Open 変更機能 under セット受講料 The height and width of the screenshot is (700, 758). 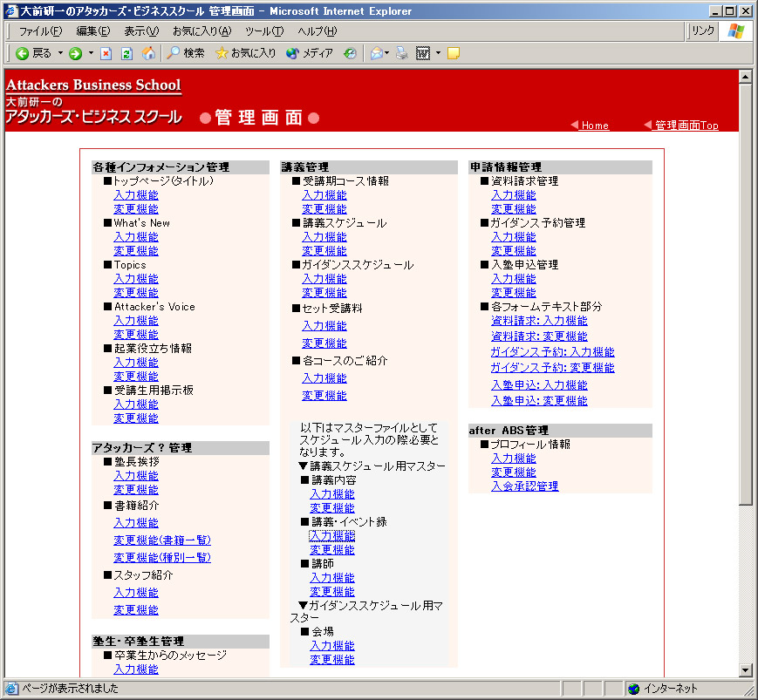click(324, 343)
